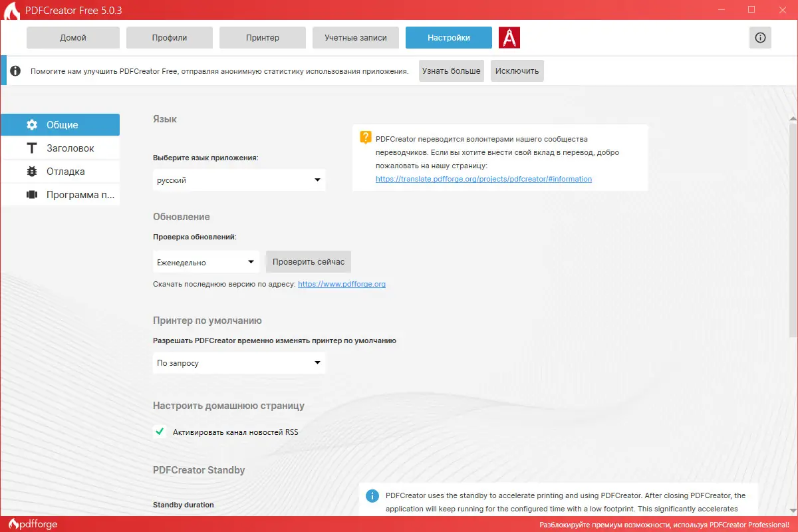
Task: Click the info icon in statistics banner
Action: click(15, 70)
